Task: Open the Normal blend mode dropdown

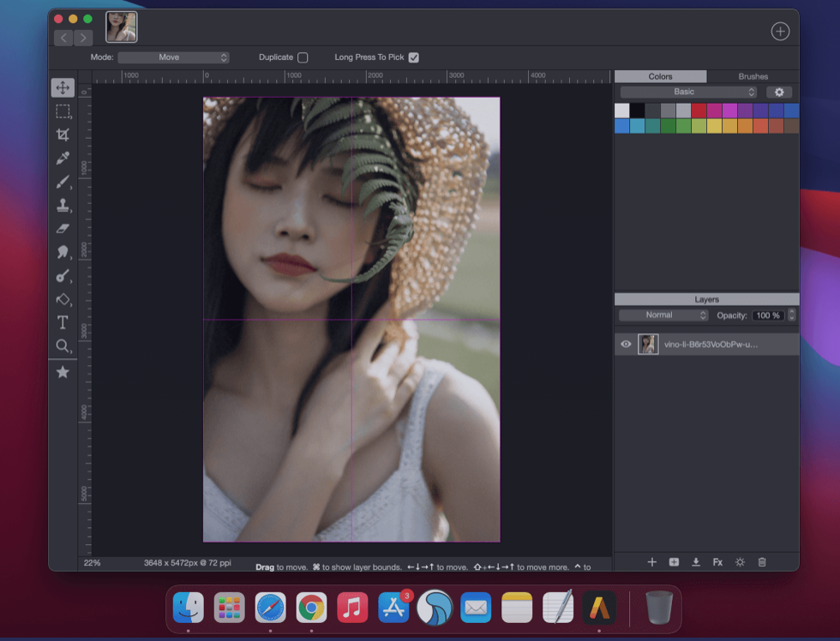Action: tap(663, 315)
